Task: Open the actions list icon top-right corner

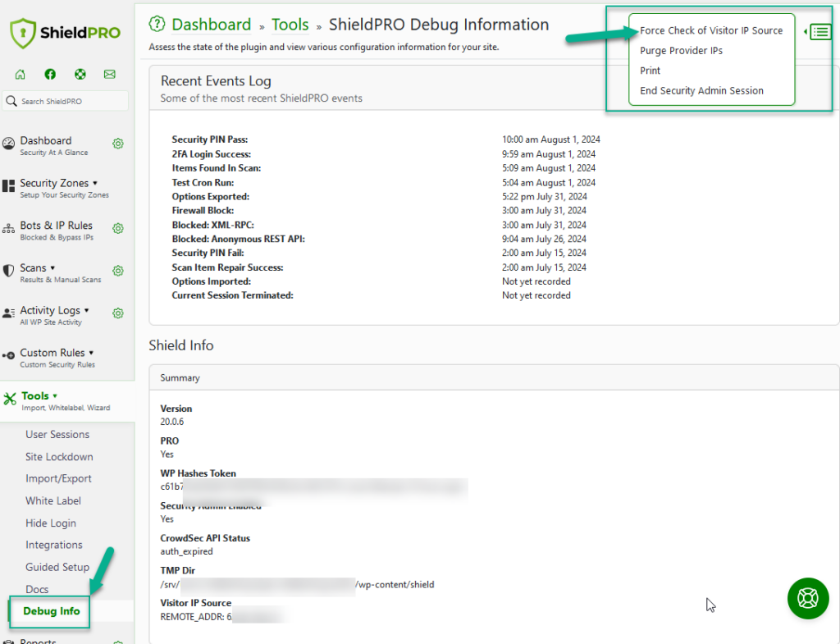Action: click(819, 31)
